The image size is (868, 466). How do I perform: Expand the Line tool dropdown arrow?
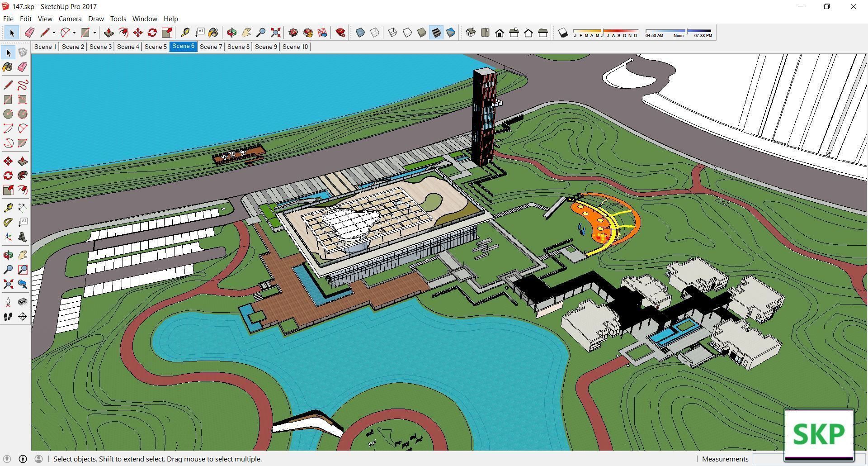(x=54, y=33)
